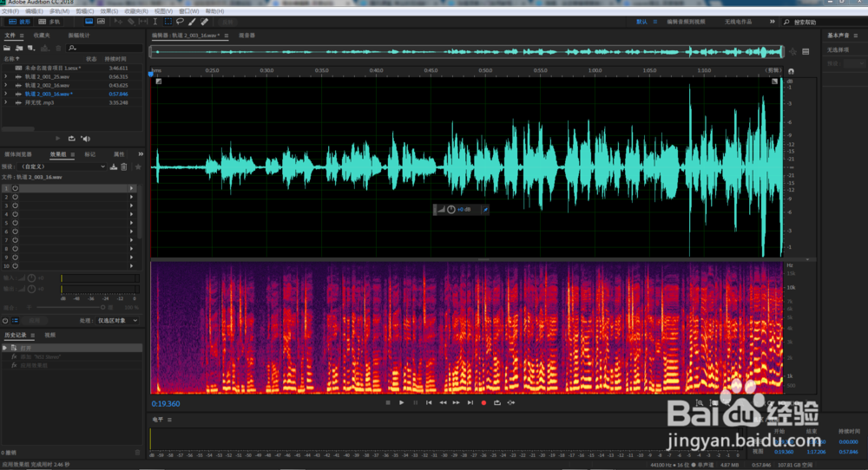Viewport: 868px width, 470px height.
Task: Toggle transport loop playback button
Action: click(x=497, y=403)
